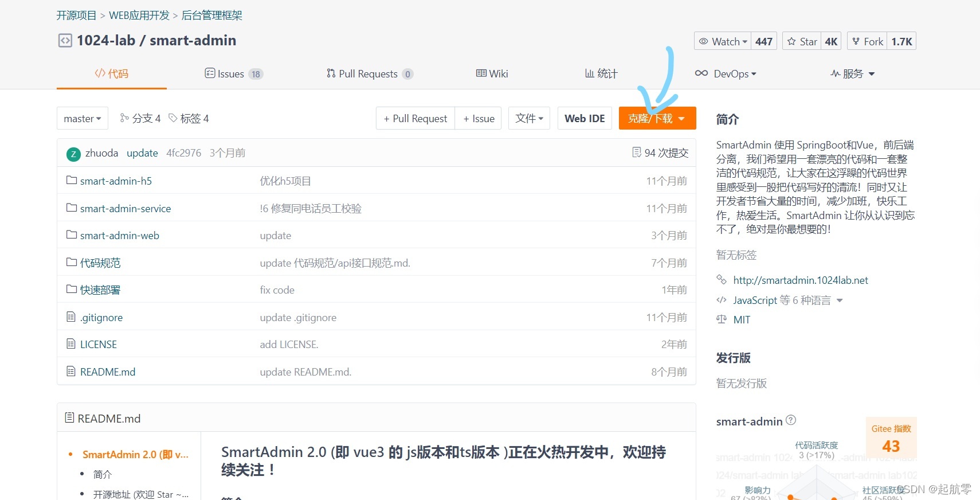Select 简介 item in README outline
The image size is (980, 500).
point(103,474)
